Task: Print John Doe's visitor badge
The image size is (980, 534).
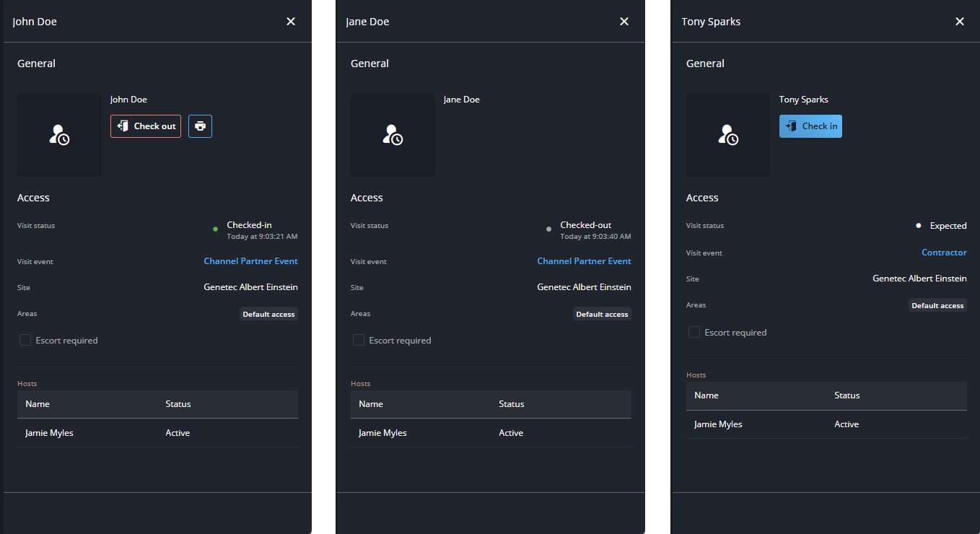Action: 200,126
